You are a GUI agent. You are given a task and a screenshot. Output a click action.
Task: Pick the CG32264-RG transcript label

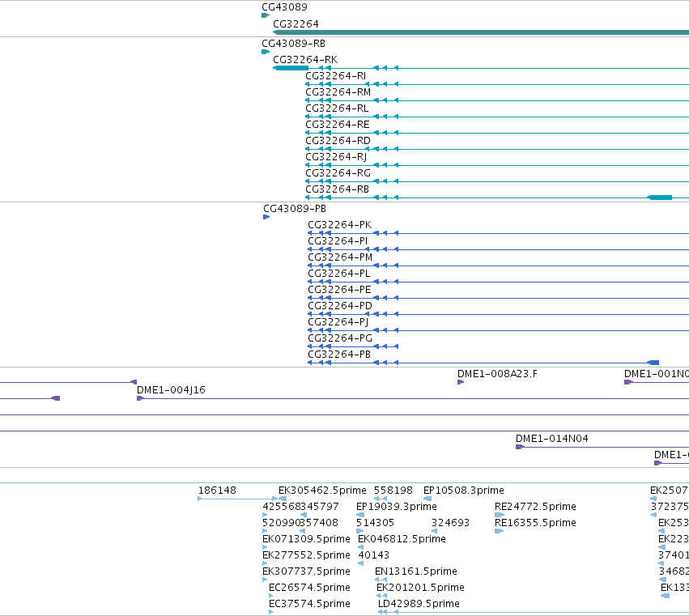click(338, 173)
